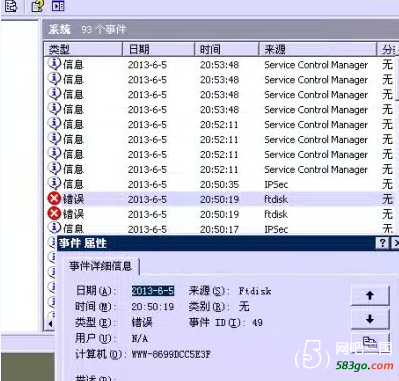The image size is (399, 381).
Task: Click the up arrow previous event button
Action: click(x=370, y=295)
